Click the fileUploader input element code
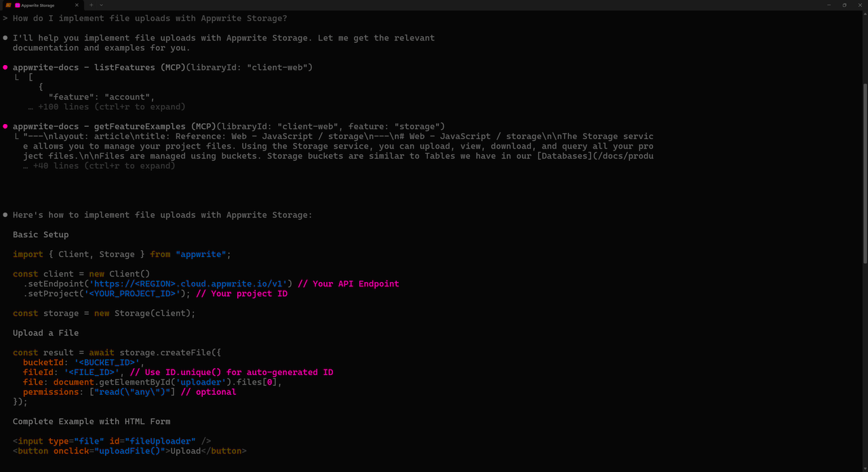The image size is (868, 472). point(112,441)
